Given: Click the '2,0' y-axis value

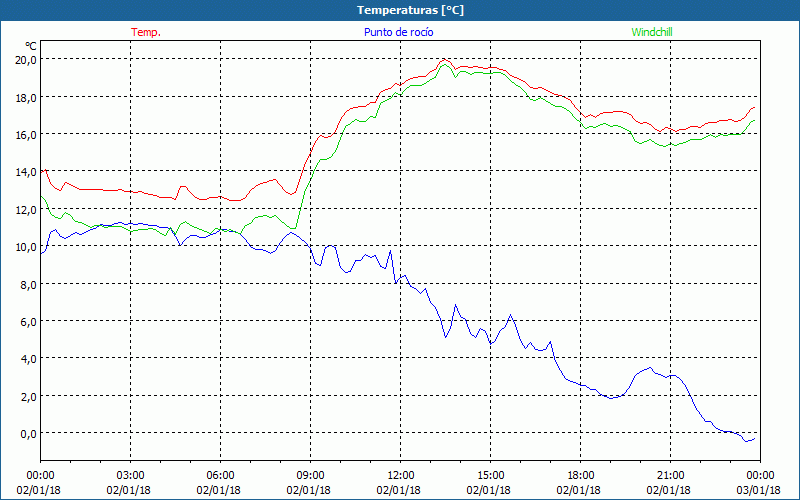Looking at the screenshot, I should (x=29, y=396).
